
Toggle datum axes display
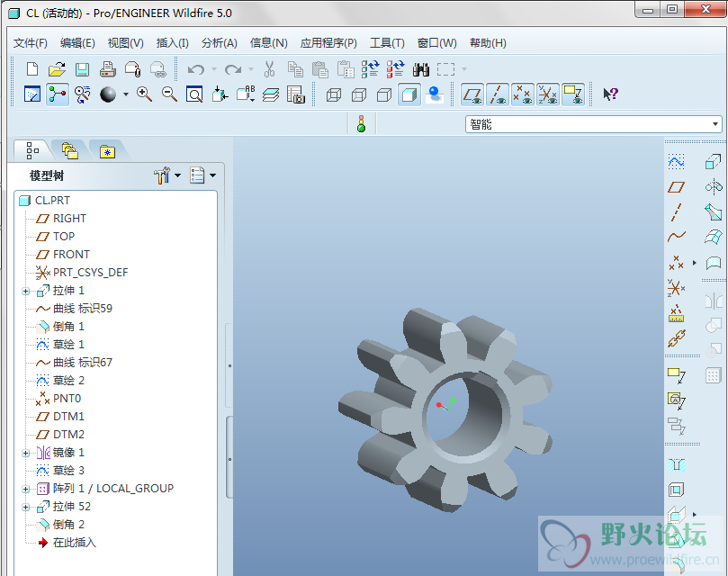497,94
